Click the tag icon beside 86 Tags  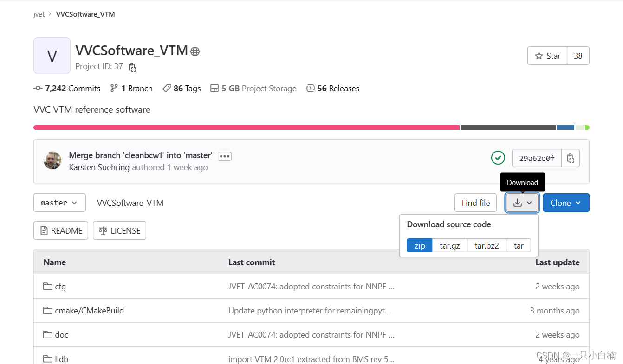tap(167, 89)
